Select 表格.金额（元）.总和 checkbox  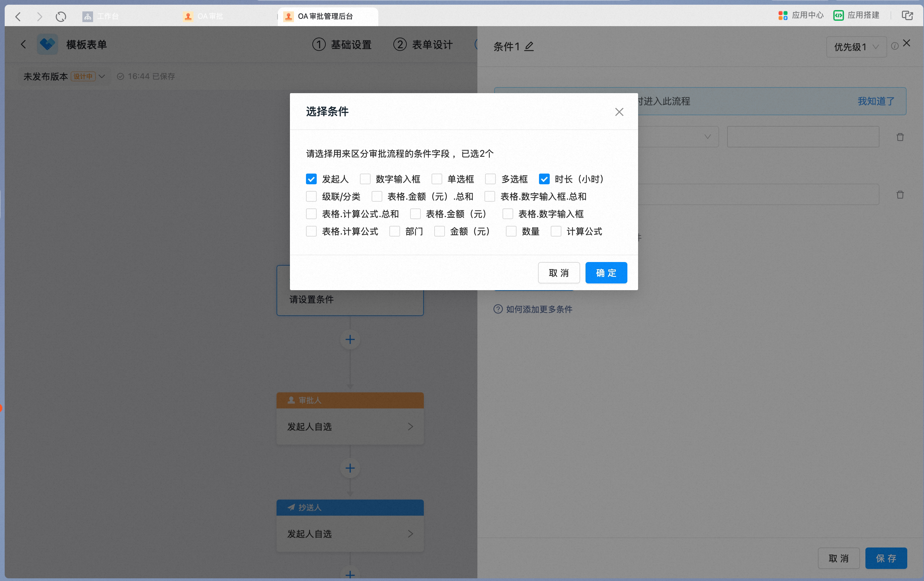coord(377,197)
